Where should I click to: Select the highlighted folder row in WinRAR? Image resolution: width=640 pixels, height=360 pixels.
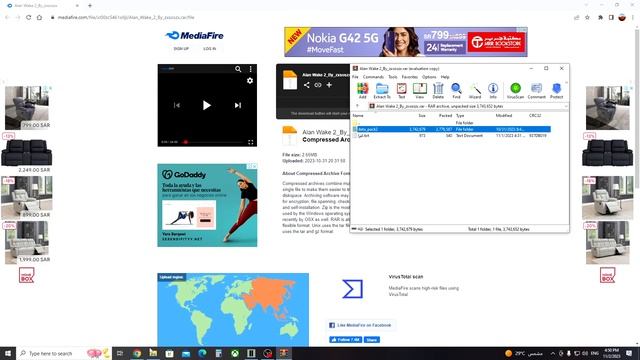pos(451,129)
